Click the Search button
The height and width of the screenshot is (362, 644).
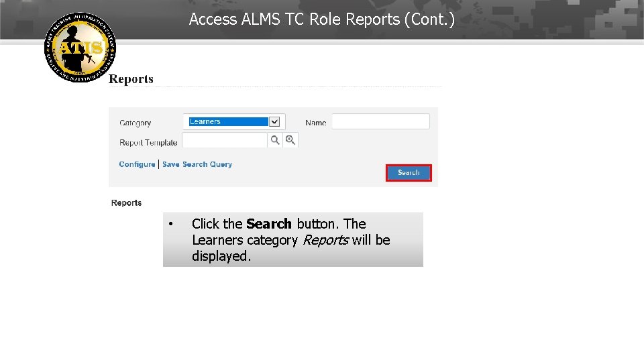409,173
